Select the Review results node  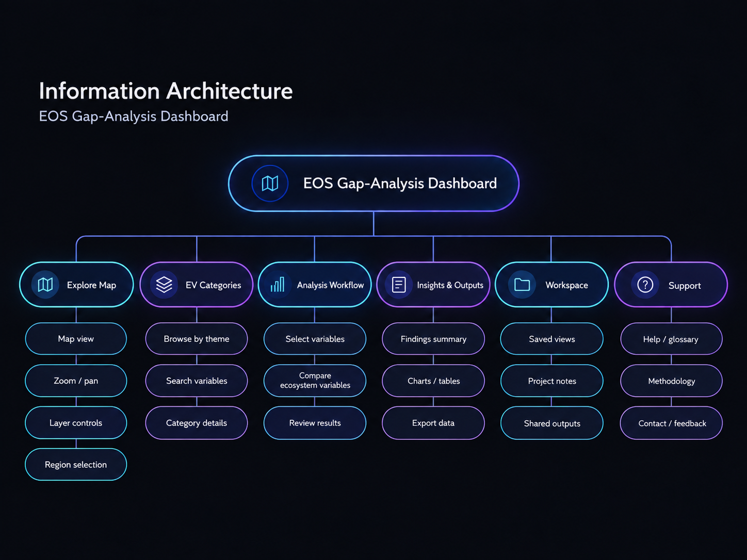tap(315, 423)
